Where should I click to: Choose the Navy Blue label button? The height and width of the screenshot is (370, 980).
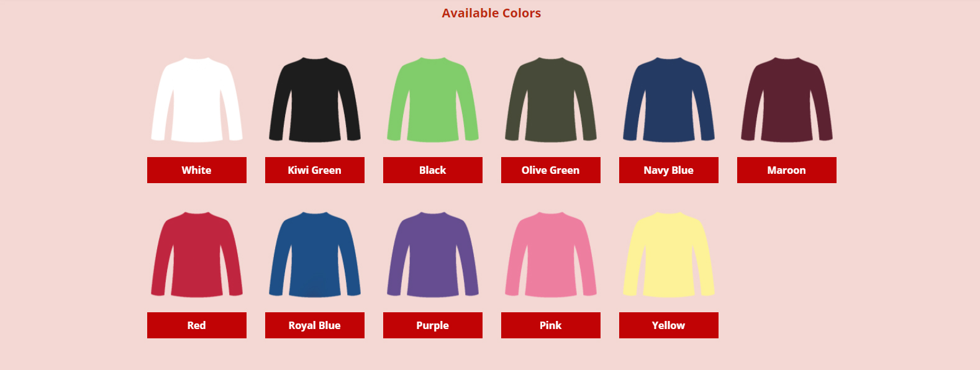click(x=669, y=170)
